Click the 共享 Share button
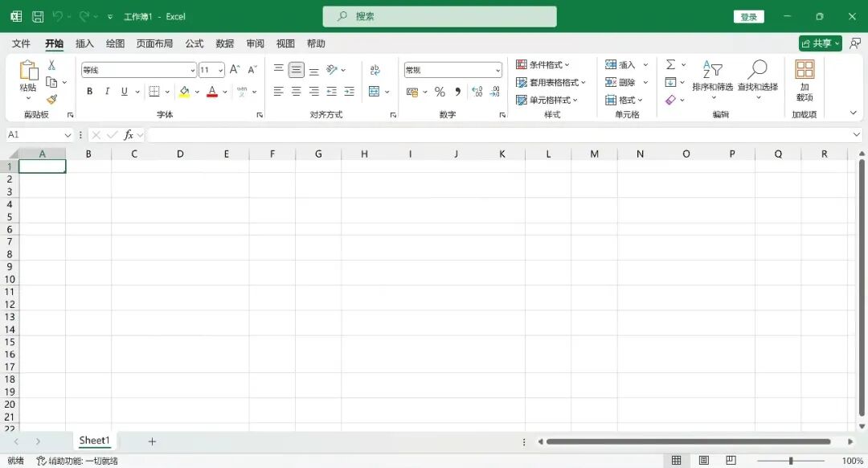This screenshot has width=868, height=468. pyautogui.click(x=820, y=43)
